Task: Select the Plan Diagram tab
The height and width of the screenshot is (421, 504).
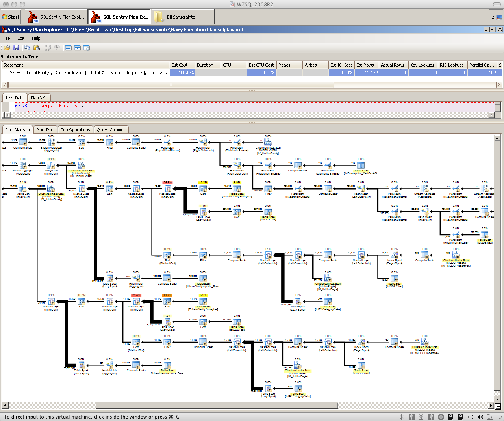Action: click(x=17, y=130)
